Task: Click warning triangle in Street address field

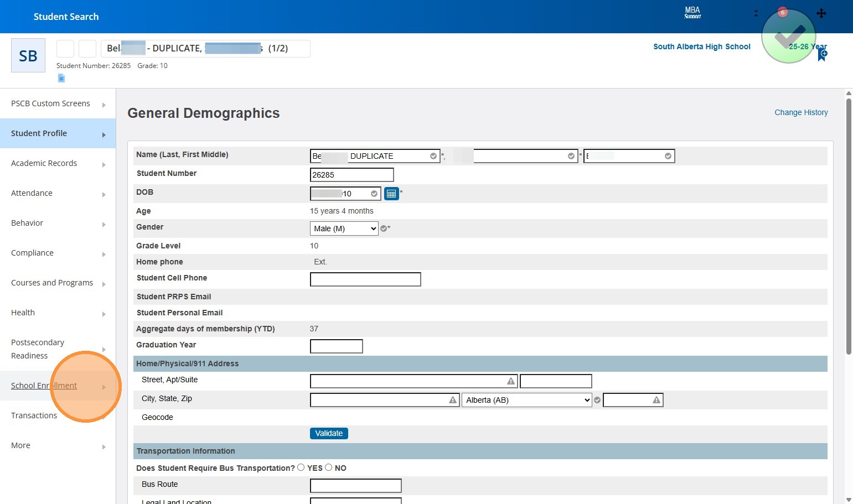Action: pos(511,381)
